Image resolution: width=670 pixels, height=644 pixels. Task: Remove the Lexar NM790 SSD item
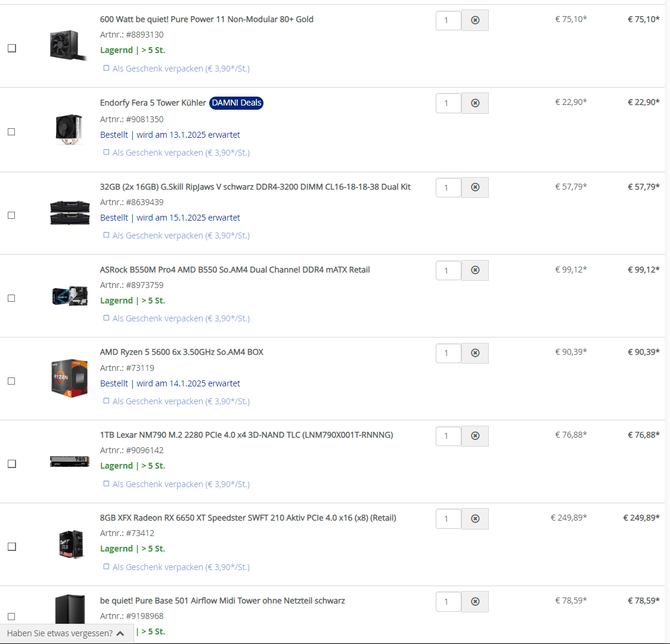[474, 436]
